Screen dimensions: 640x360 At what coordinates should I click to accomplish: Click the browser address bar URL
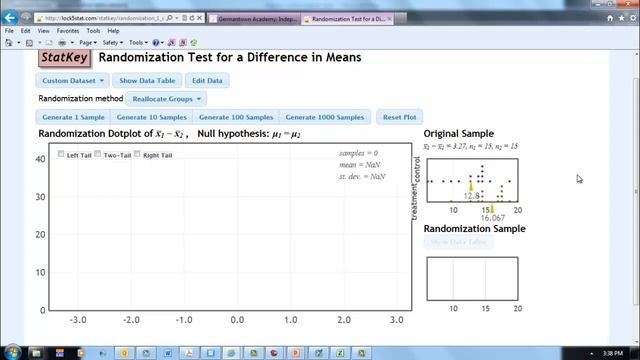[104, 18]
